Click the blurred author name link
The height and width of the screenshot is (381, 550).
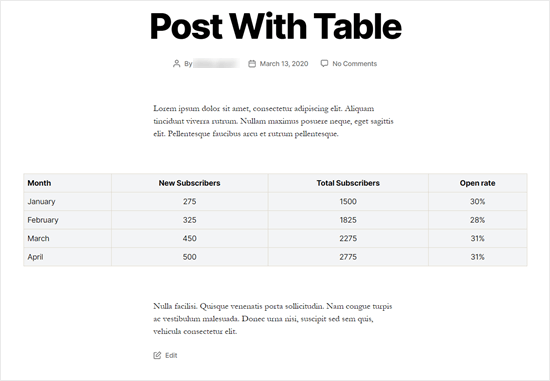coord(216,64)
